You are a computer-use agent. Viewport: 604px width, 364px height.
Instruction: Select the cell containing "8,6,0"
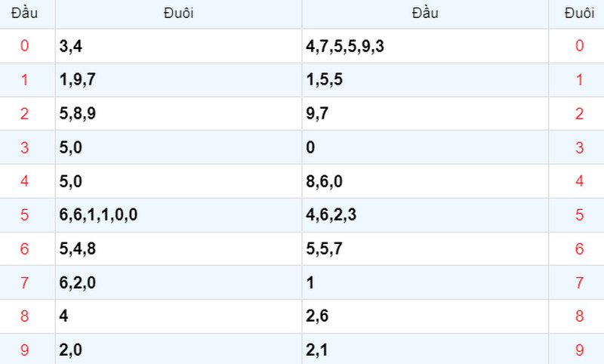click(x=324, y=181)
